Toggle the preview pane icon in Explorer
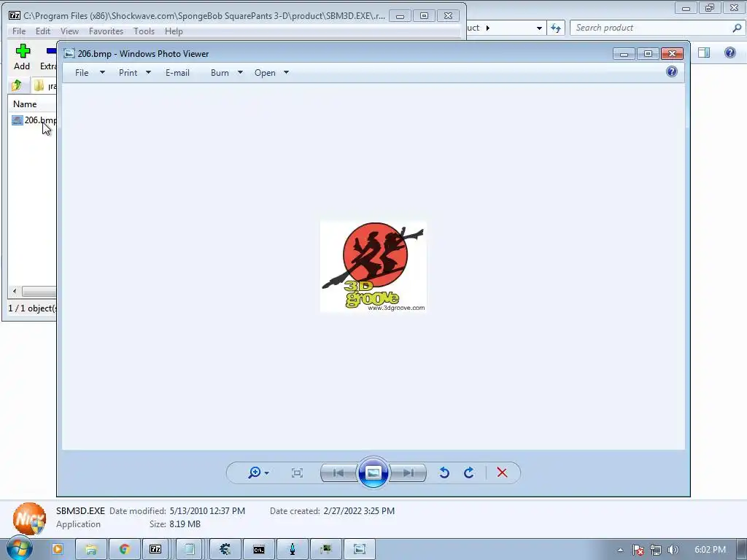 [704, 52]
